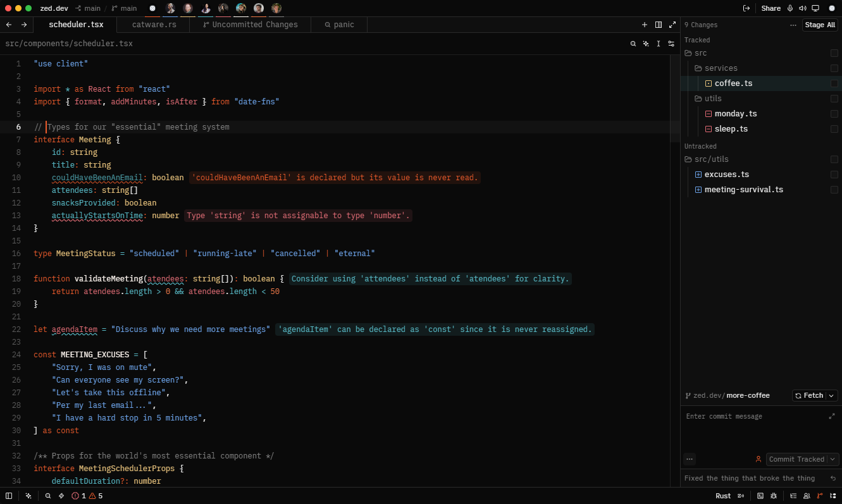842x504 pixels.
Task: Click the Fetch button
Action: (x=809, y=396)
